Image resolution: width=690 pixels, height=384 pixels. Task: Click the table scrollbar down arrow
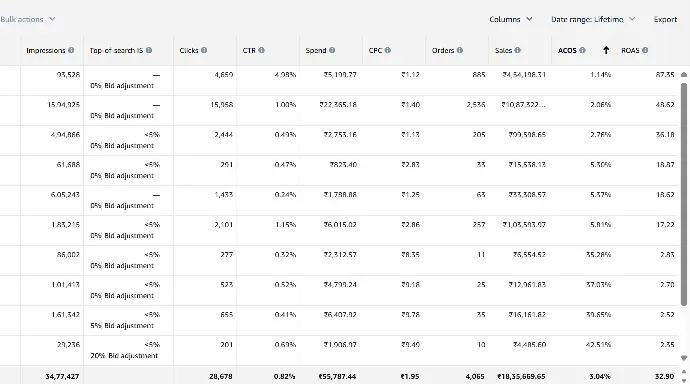coord(684,358)
